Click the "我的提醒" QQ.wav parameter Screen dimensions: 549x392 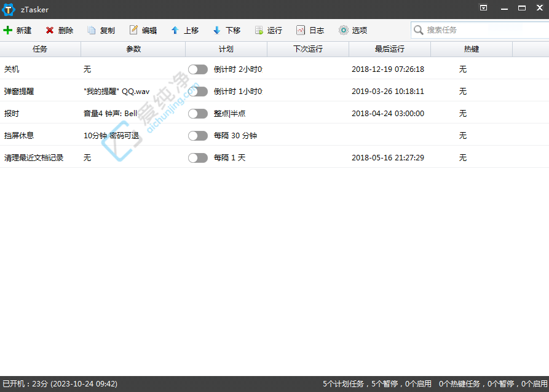(117, 92)
